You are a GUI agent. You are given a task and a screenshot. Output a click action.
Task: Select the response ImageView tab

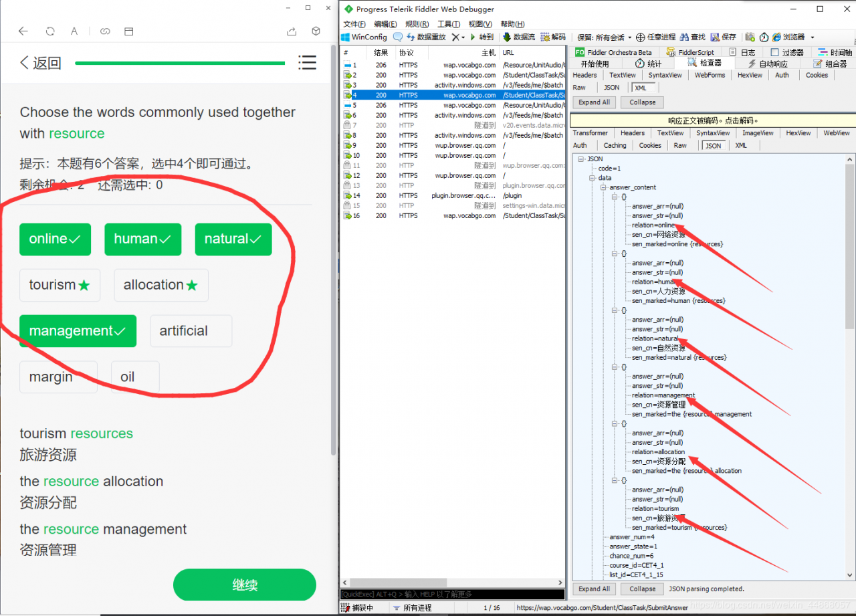(x=757, y=133)
